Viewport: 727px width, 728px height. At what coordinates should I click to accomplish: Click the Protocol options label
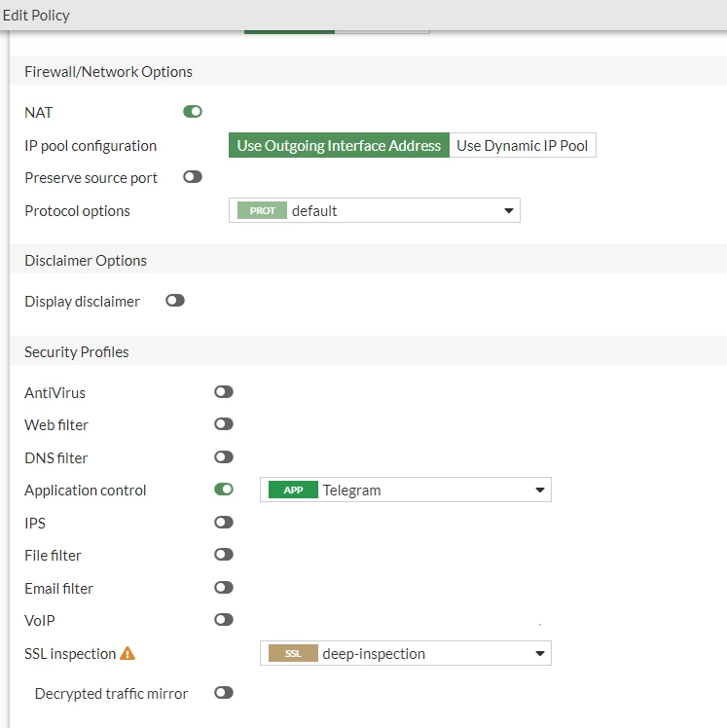[77, 211]
